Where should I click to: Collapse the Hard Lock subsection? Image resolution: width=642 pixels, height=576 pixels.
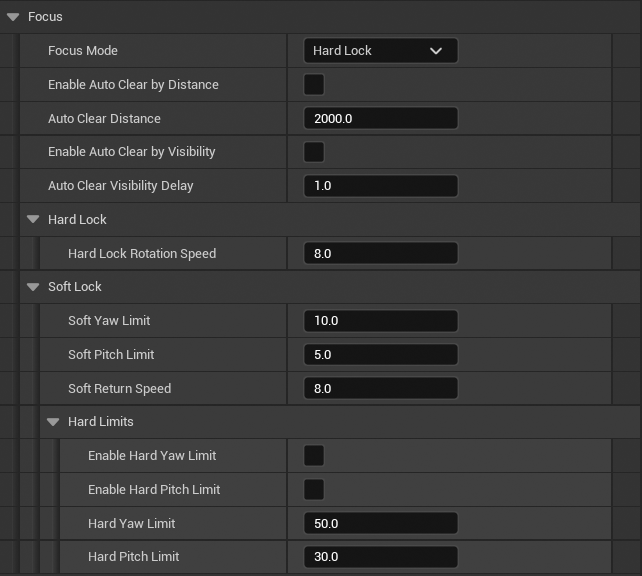[x=33, y=219]
